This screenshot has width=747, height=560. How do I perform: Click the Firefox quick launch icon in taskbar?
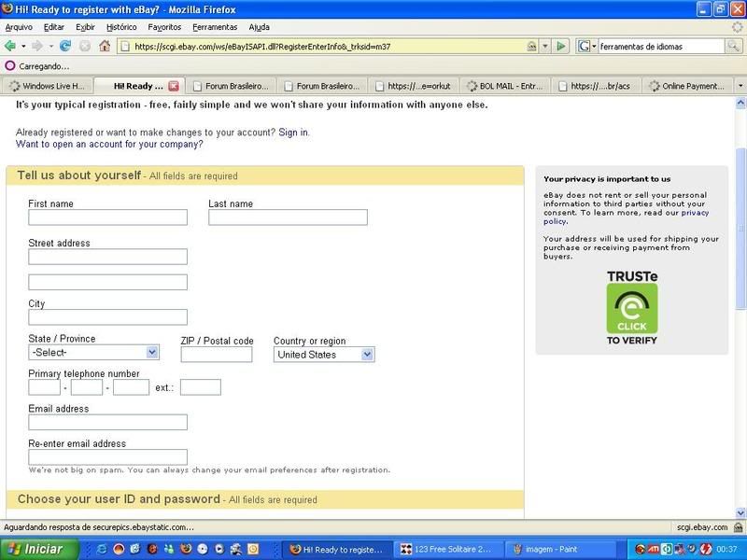[186, 549]
